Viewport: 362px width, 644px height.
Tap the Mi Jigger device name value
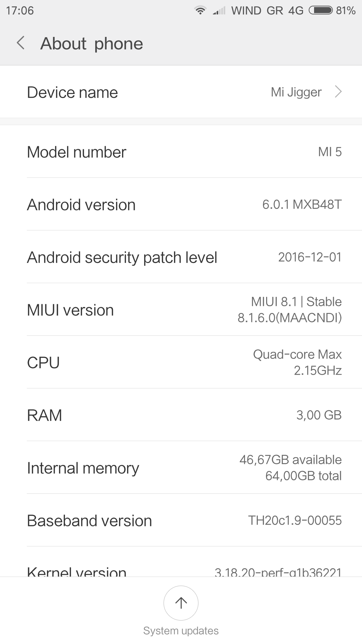pyautogui.click(x=296, y=92)
